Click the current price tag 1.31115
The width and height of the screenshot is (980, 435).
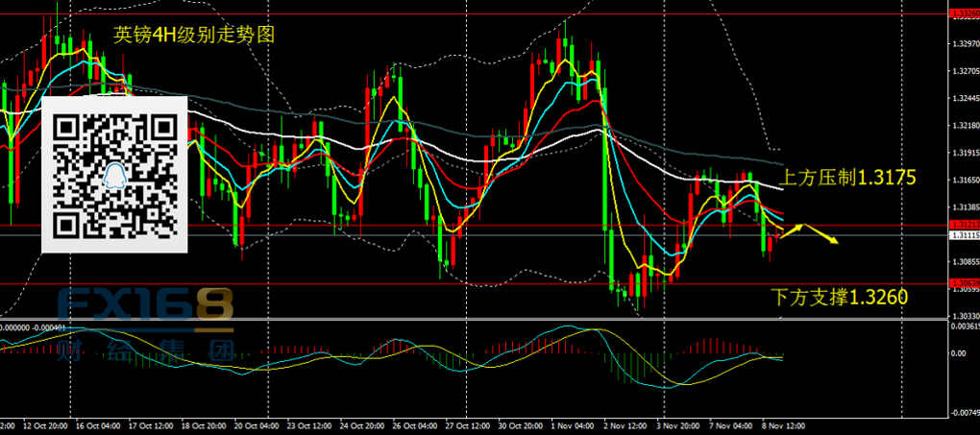coord(963,235)
